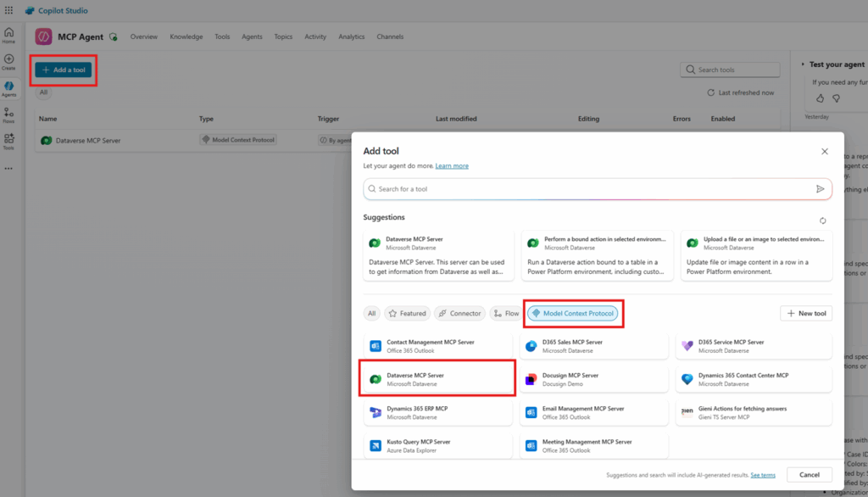Image resolution: width=868 pixels, height=497 pixels.
Task: Open the sidebar more options ellipsis
Action: tap(8, 169)
